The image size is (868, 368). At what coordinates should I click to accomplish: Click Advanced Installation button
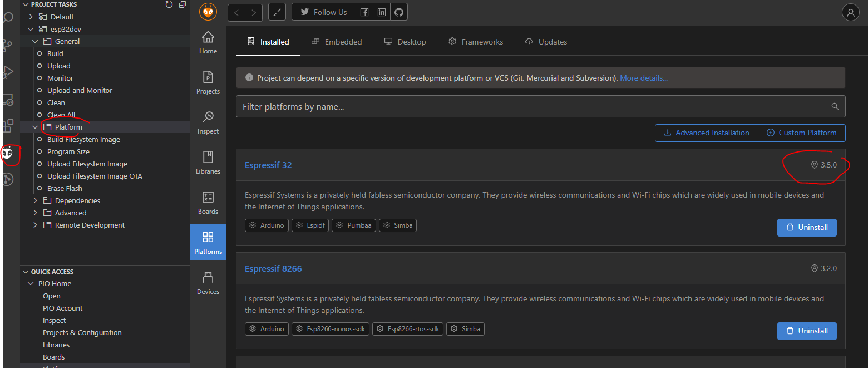[707, 133]
